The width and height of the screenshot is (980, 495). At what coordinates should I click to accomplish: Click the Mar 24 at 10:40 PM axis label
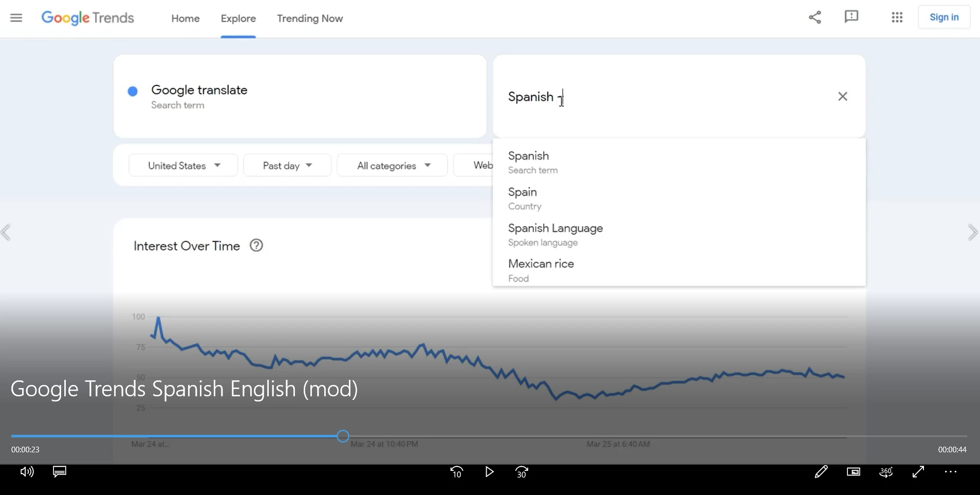384,444
